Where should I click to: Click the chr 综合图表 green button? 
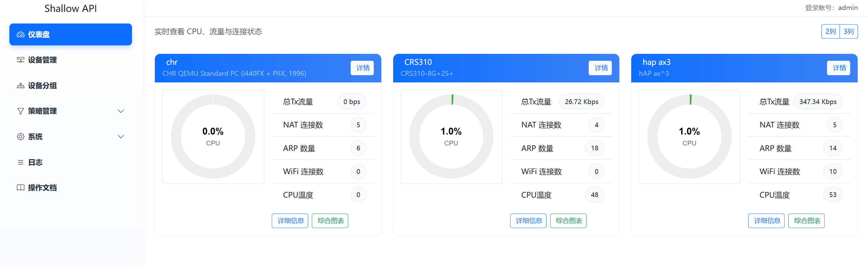point(330,221)
